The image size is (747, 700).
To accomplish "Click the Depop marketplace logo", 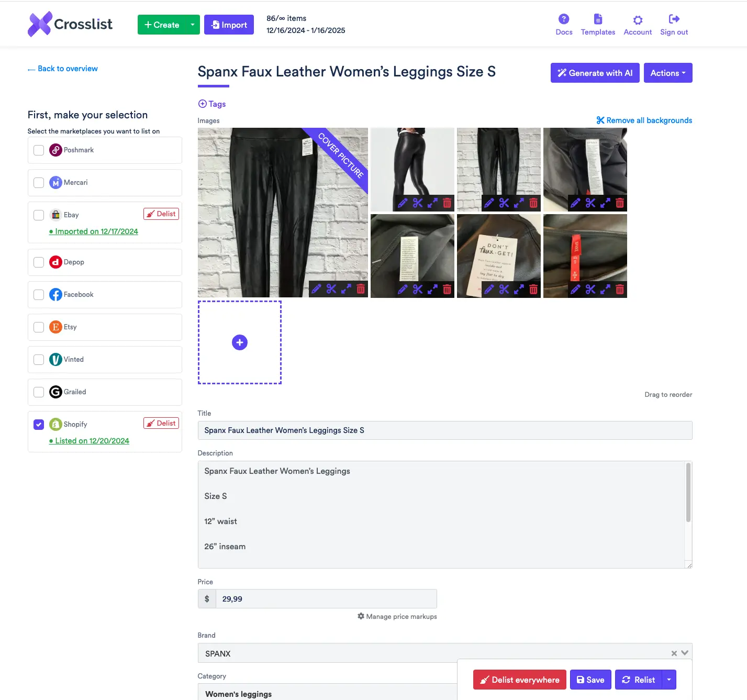I will (55, 262).
